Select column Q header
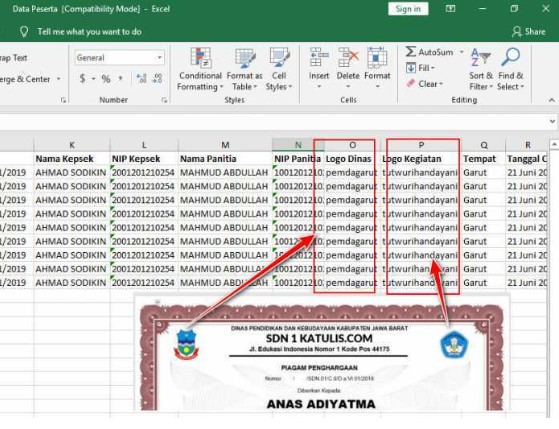Screen dimensions: 559x429 click(x=484, y=145)
